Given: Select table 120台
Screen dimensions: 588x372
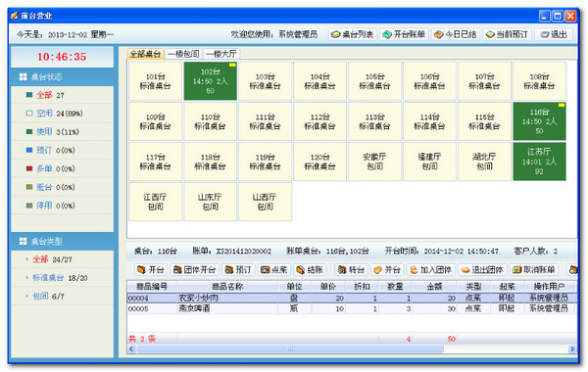Looking at the screenshot, I should pyautogui.click(x=319, y=162).
